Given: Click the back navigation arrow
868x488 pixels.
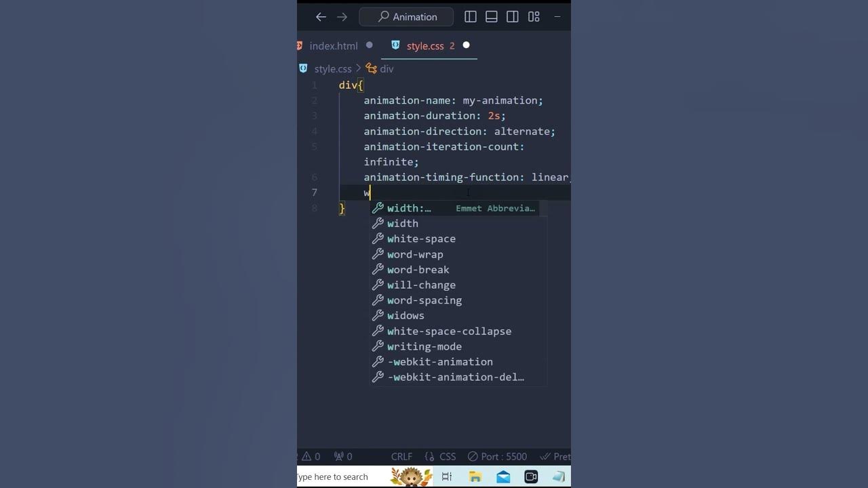Looking at the screenshot, I should coord(321,16).
